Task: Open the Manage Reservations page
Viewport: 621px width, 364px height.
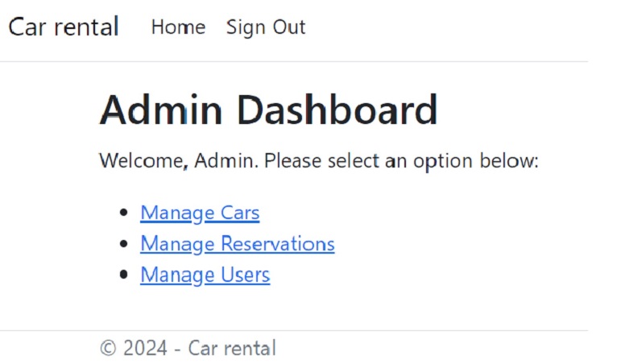Action: pos(237,244)
